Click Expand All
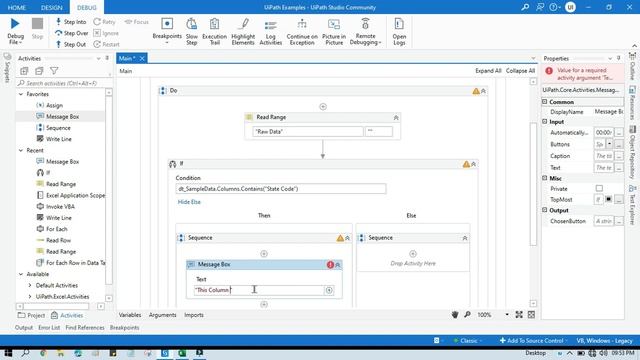The width and height of the screenshot is (640, 360). pos(488,71)
